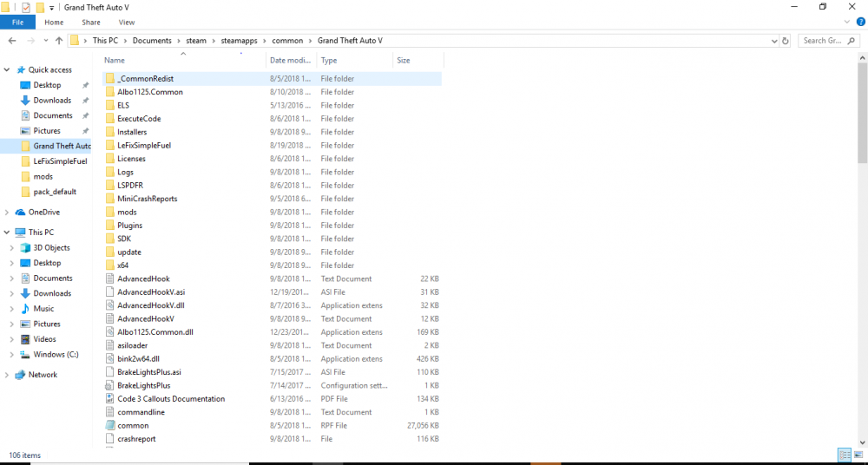Screen dimensions: 868x465
Task: Select the Code 3 Callouts Documentation PDF icon
Action: (x=109, y=398)
